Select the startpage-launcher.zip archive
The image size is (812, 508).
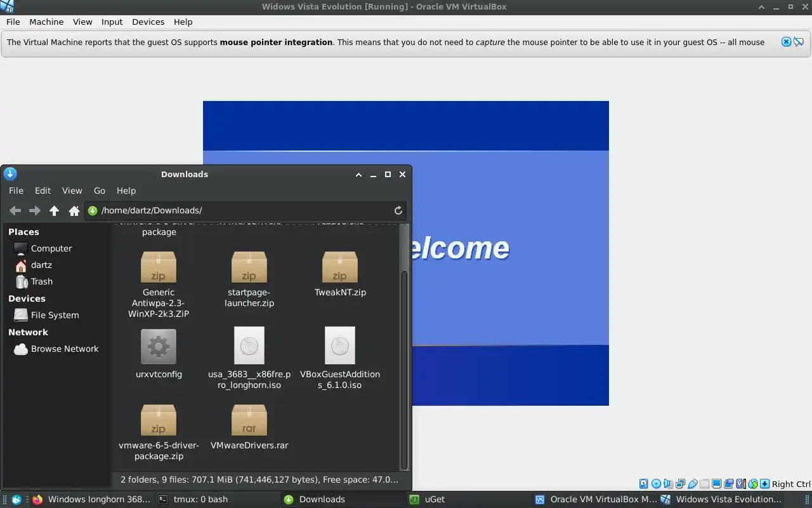pos(249,279)
